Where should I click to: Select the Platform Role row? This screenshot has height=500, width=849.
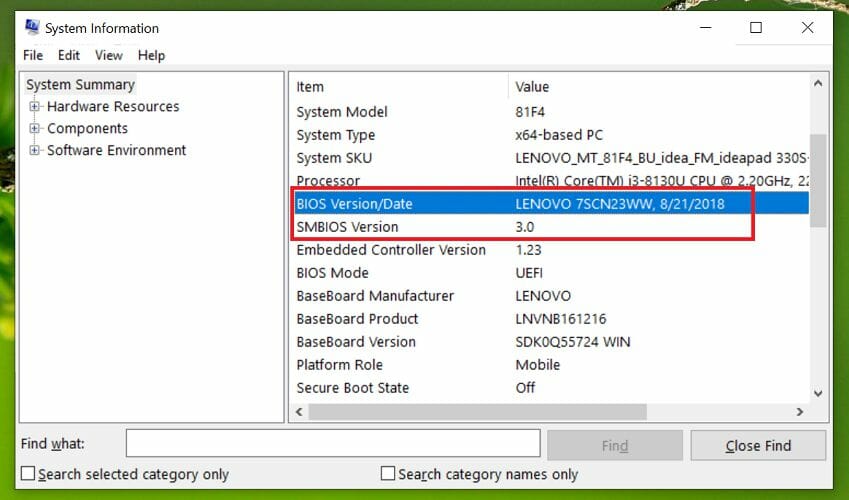coord(550,365)
